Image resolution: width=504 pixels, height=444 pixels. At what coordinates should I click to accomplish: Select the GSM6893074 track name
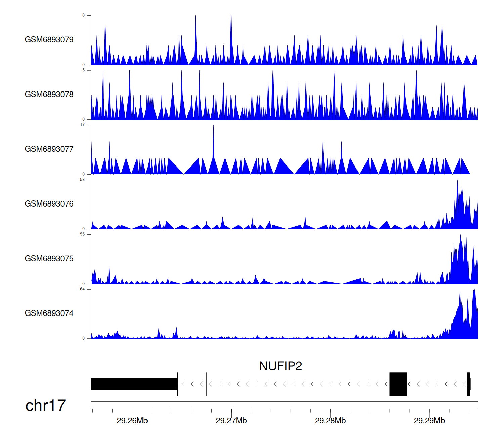point(49,313)
